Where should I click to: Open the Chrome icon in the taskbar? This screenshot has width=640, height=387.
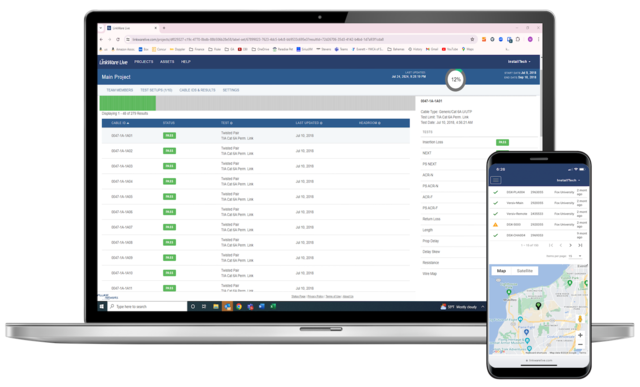(239, 307)
